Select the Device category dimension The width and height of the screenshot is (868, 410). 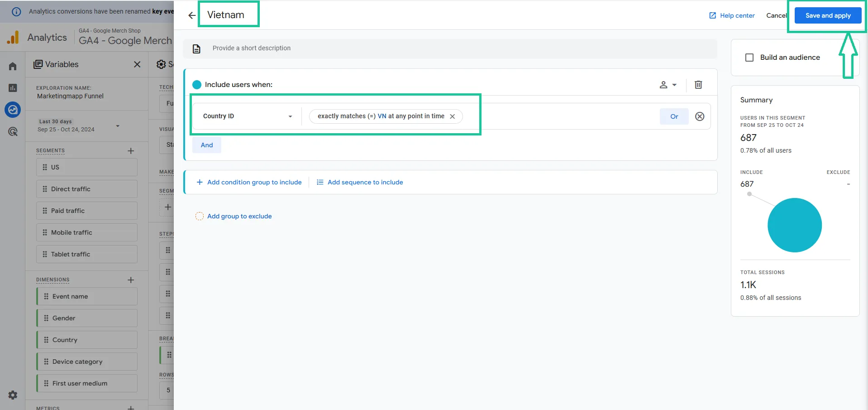tap(87, 362)
